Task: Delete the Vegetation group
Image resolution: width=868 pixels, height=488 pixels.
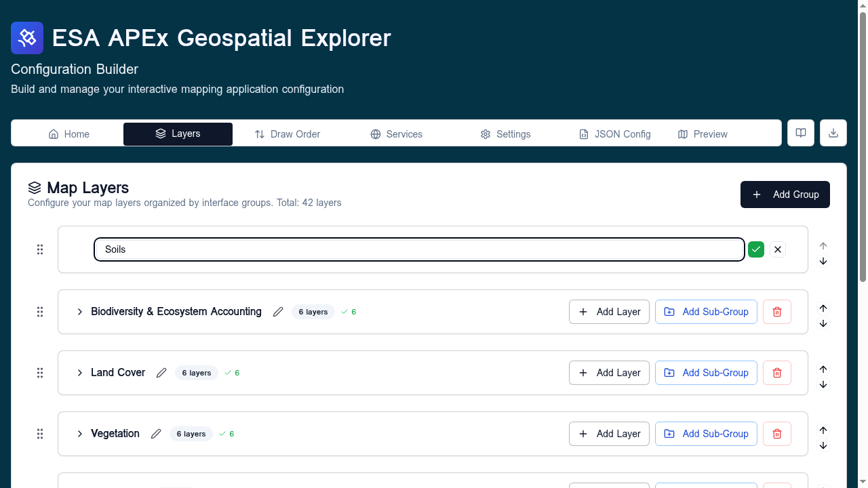Action: click(777, 434)
